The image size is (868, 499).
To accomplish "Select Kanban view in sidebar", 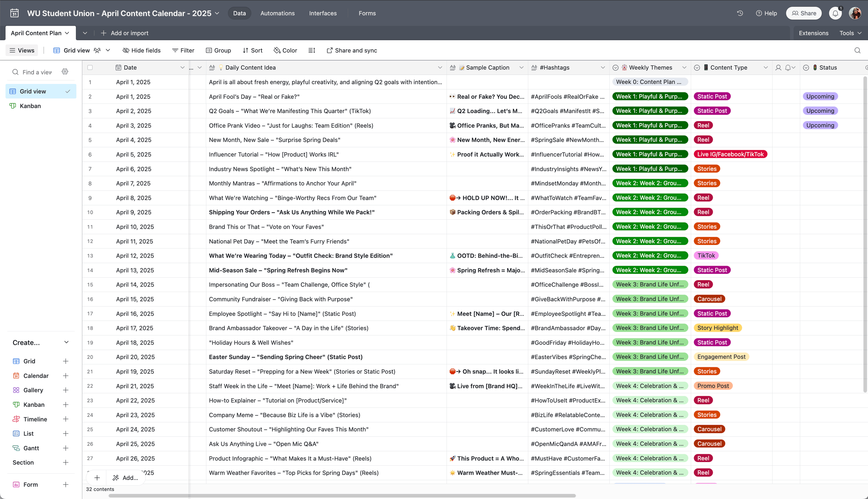I will coord(41,106).
